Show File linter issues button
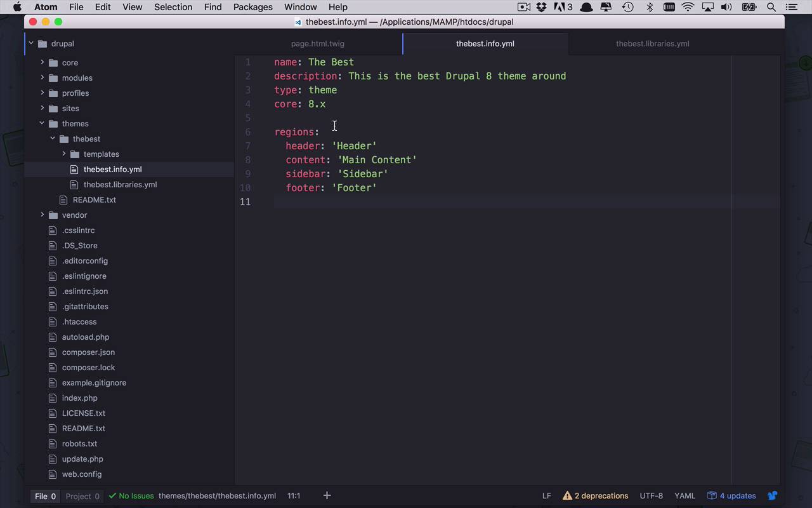812x508 pixels. coord(46,496)
